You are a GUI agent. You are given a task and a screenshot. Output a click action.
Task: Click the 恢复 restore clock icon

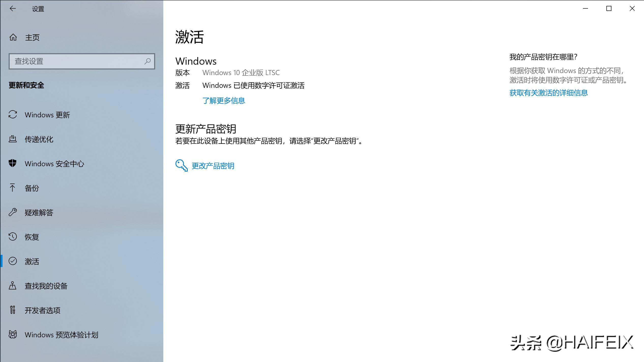13,237
